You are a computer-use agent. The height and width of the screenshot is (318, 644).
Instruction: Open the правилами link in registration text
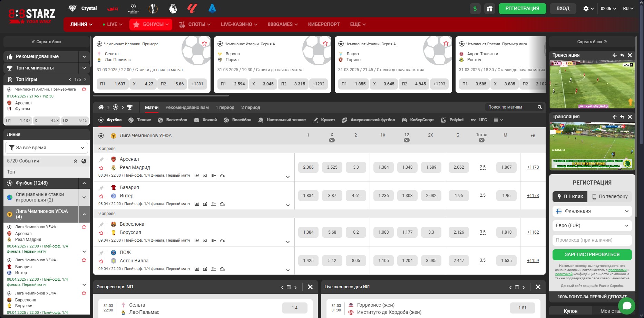(617, 270)
